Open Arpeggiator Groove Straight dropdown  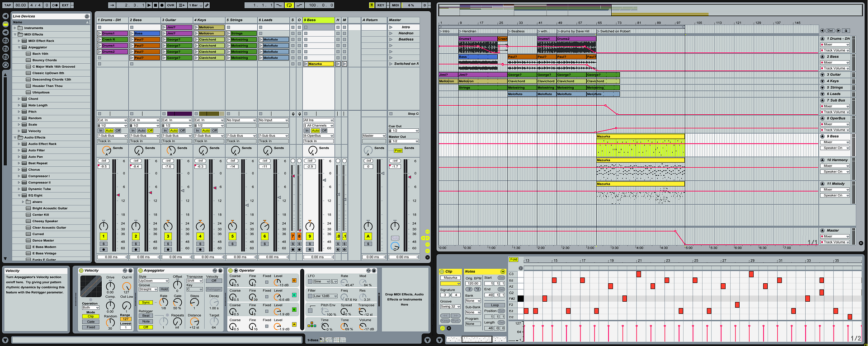point(148,289)
